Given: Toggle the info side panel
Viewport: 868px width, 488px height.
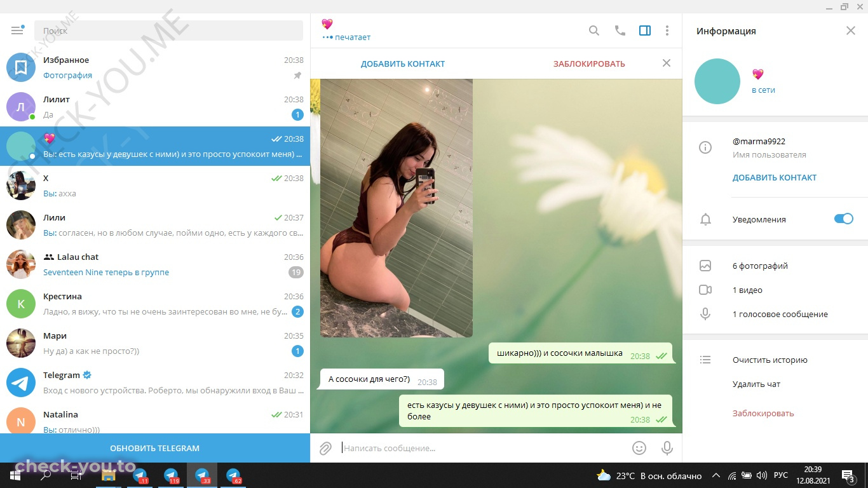Looking at the screenshot, I should [x=645, y=30].
